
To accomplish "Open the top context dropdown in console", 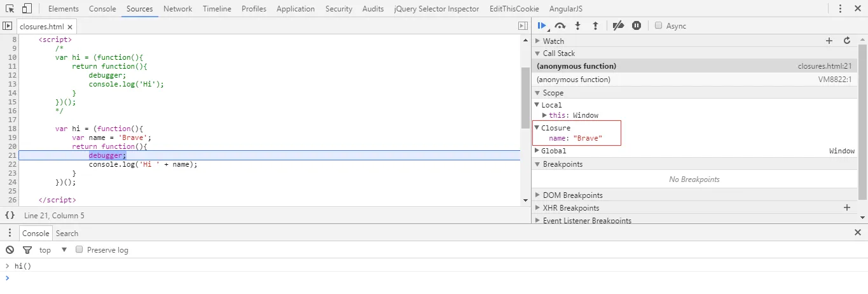I will pyautogui.click(x=53, y=250).
